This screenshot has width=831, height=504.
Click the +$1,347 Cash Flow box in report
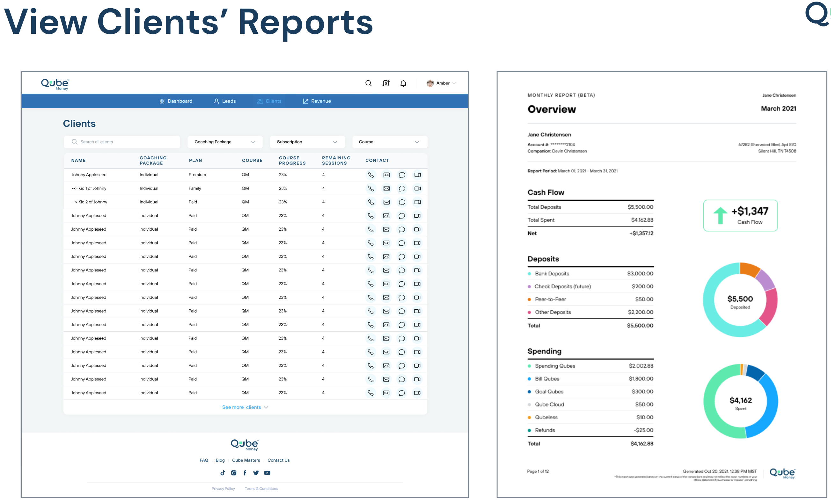coord(740,216)
